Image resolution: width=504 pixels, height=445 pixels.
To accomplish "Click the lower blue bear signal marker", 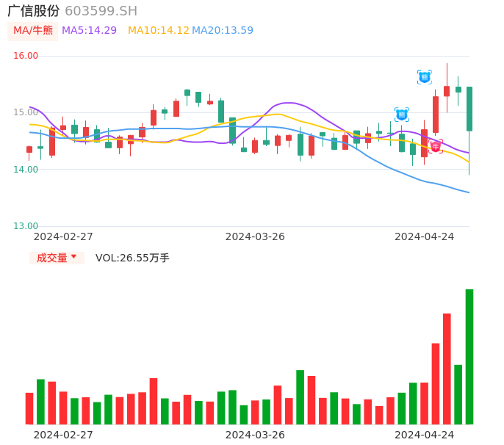I will pos(402,115).
